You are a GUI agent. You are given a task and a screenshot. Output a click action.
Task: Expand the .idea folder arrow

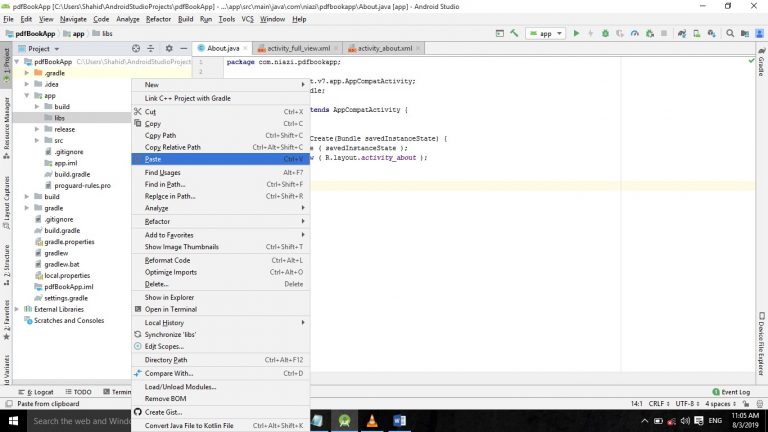pyautogui.click(x=27, y=84)
